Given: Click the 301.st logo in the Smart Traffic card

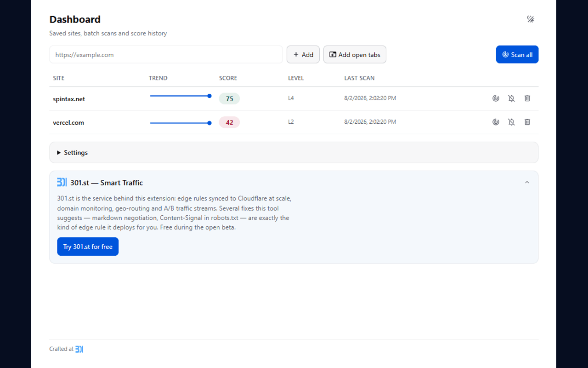Looking at the screenshot, I should 62,183.
